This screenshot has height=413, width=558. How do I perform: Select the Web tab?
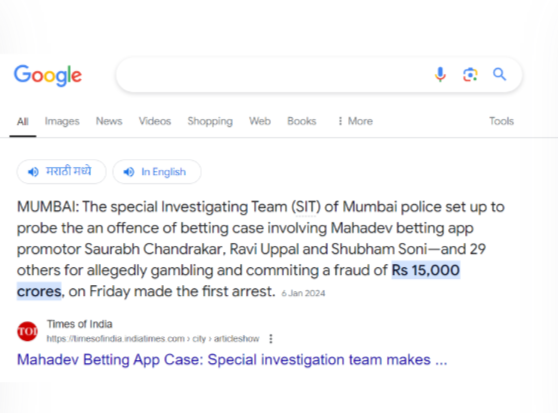(260, 121)
